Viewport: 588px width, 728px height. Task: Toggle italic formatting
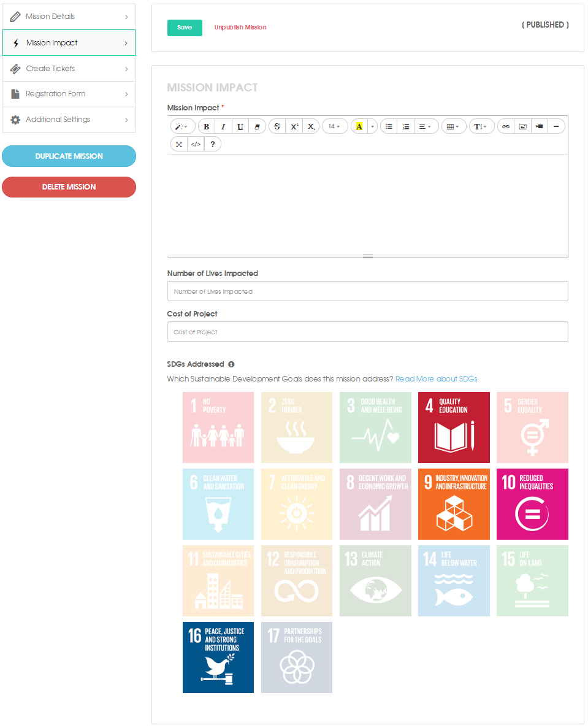point(223,126)
